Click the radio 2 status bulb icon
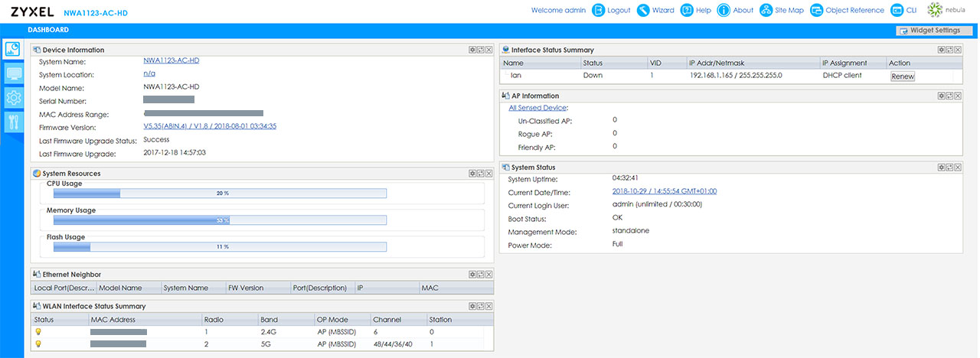This screenshot has width=980, height=358. click(x=38, y=344)
